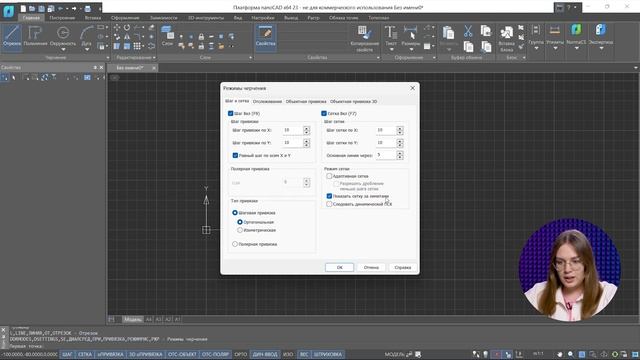
Task: Open the NormaCS ribbon icon
Action: click(x=576, y=34)
